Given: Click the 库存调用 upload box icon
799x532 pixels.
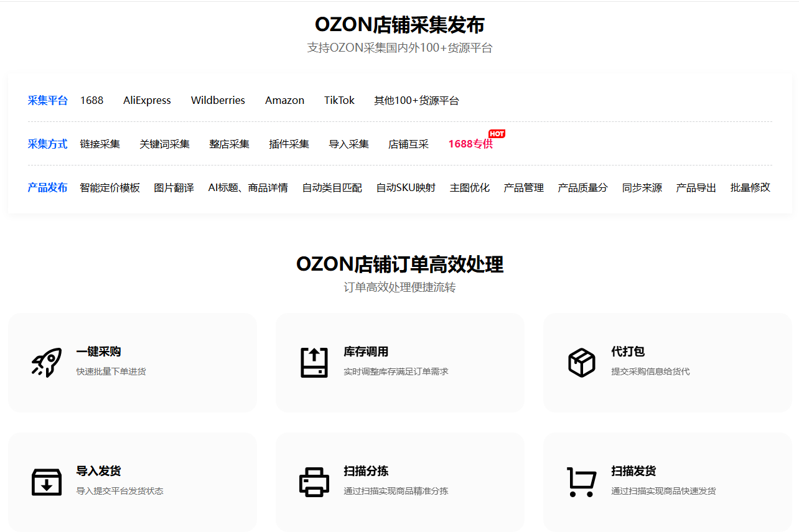Looking at the screenshot, I should (x=314, y=362).
